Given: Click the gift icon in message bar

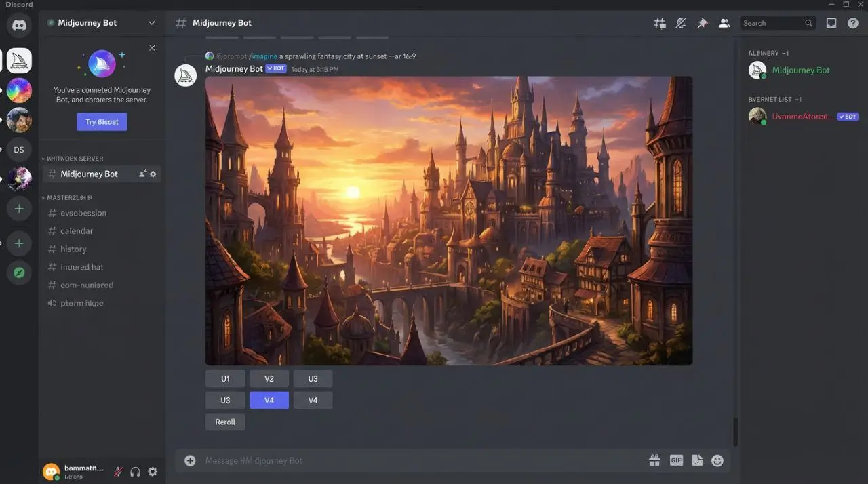Looking at the screenshot, I should [x=654, y=460].
